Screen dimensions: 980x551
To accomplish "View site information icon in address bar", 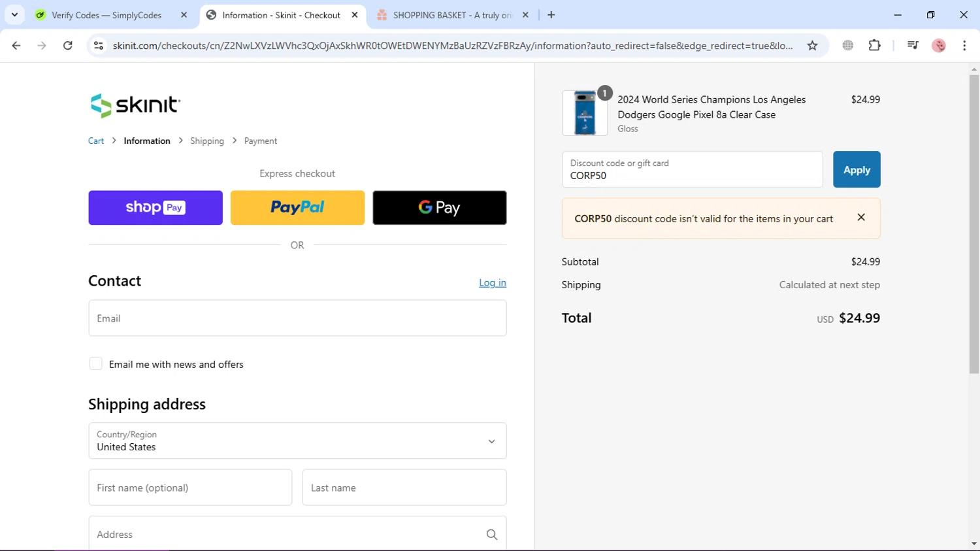I will click(99, 46).
